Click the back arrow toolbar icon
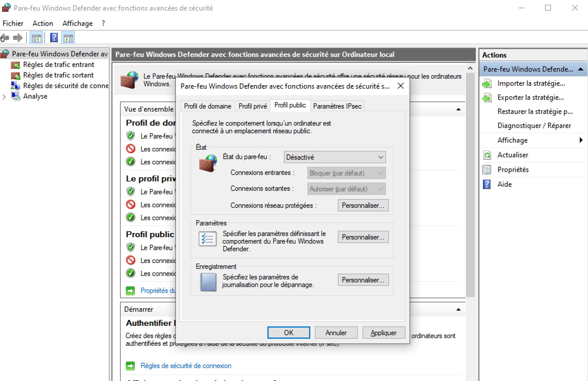 tap(5, 38)
